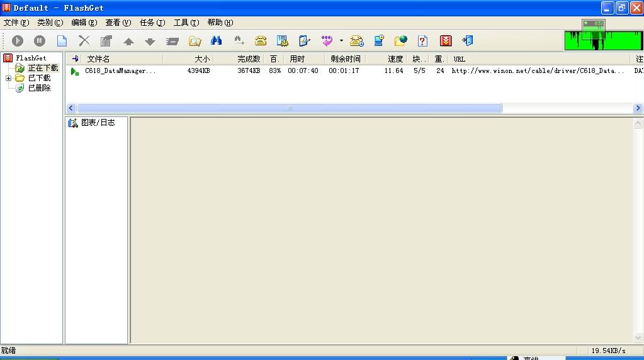Move job down with the down arrow
Image resolution: width=644 pixels, height=360 pixels.
150,42
